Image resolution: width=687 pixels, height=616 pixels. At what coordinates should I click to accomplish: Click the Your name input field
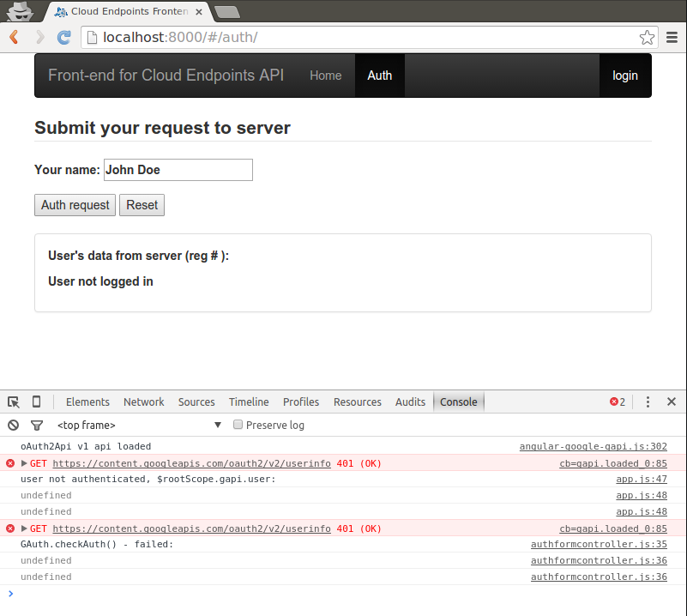[x=178, y=170]
